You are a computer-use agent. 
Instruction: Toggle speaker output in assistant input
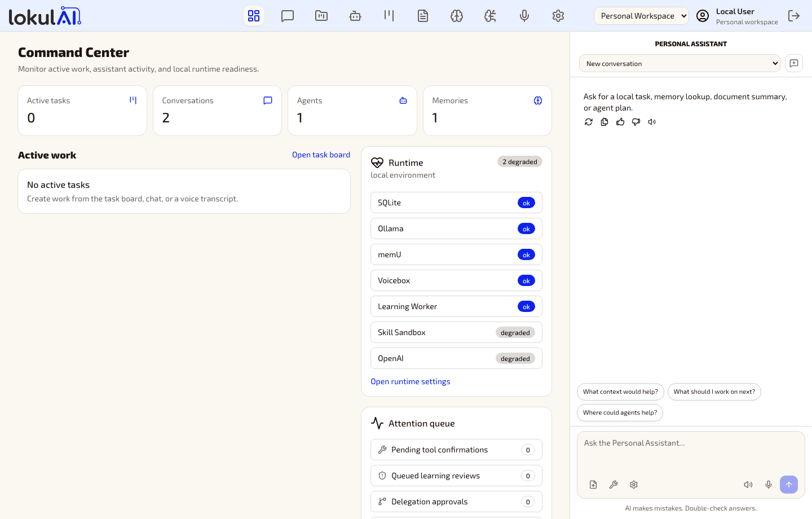(x=748, y=485)
